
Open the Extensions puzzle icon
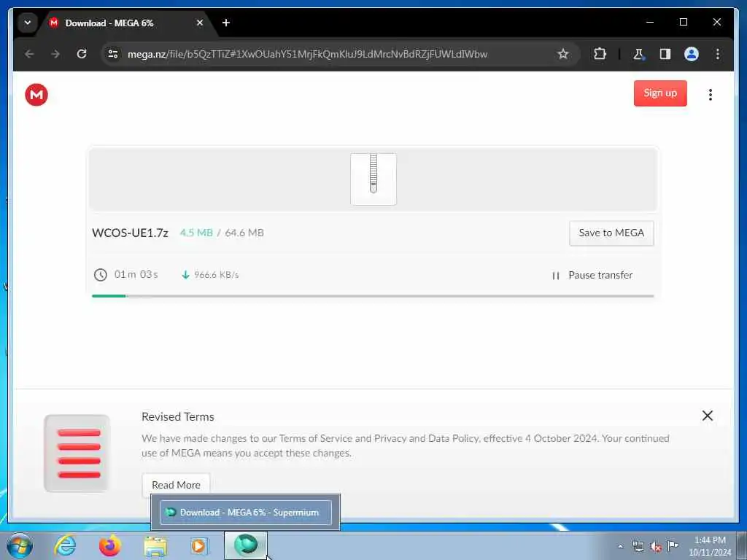coord(600,54)
